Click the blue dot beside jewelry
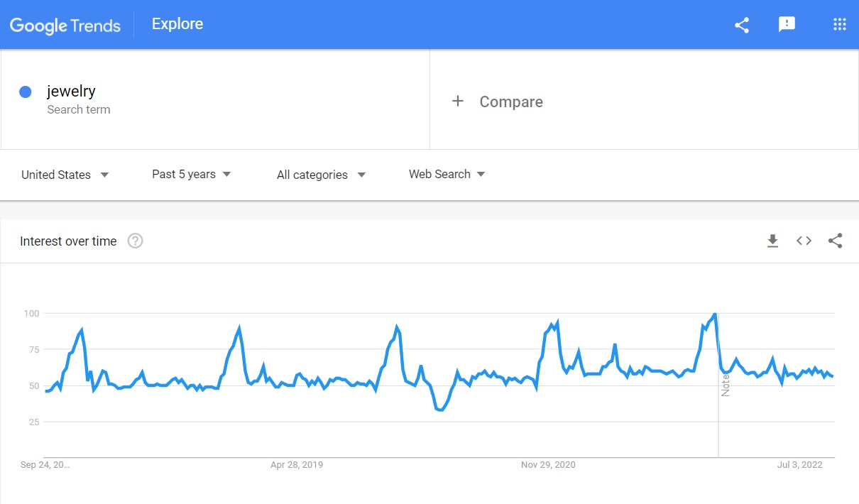 (26, 92)
